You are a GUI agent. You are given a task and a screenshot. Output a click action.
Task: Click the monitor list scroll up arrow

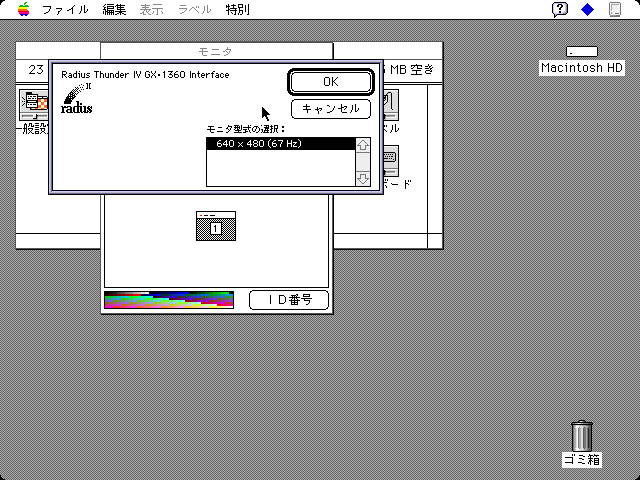point(363,145)
